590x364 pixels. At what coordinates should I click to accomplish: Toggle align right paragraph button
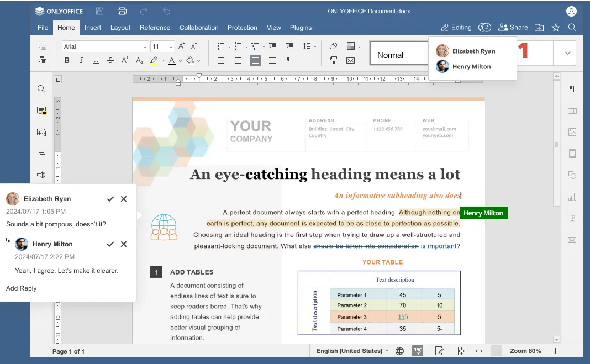point(255,61)
